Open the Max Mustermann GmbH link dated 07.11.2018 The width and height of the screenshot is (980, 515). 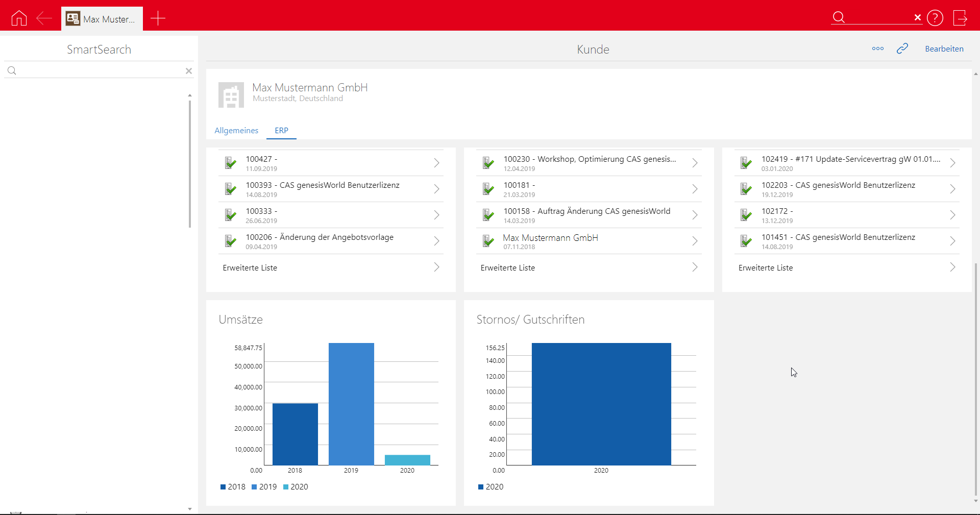click(550, 238)
